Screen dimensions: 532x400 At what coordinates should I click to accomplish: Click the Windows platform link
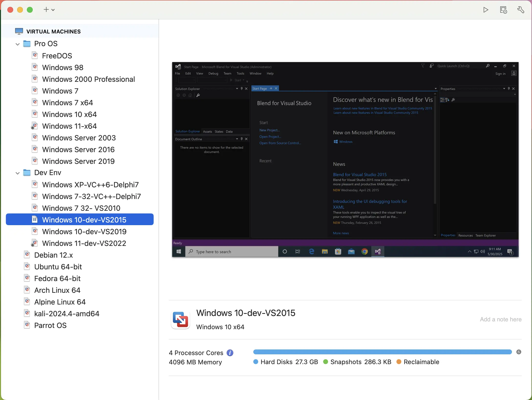point(343,142)
